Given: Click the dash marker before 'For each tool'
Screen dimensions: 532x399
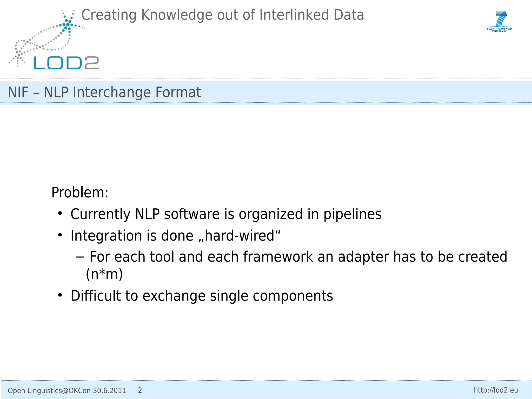Looking at the screenshot, I should [x=80, y=257].
